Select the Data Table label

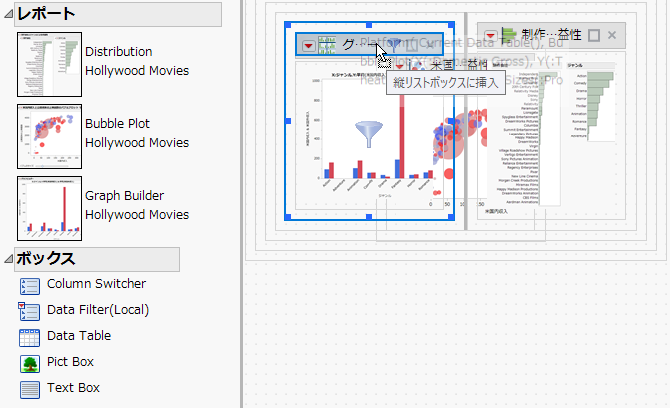point(79,336)
